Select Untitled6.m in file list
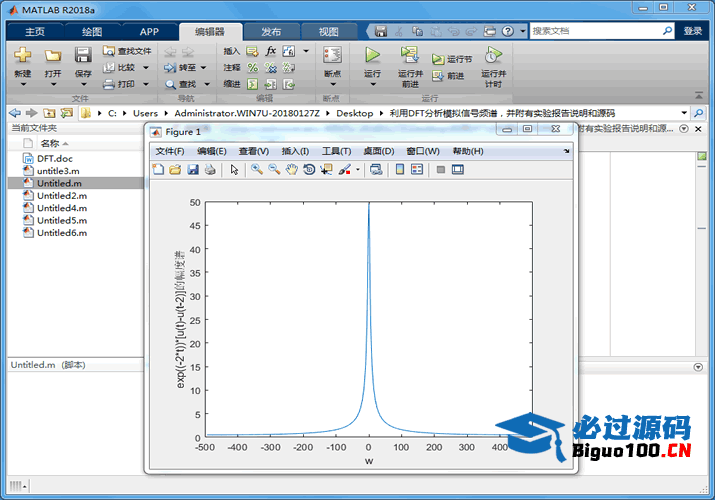715x500 pixels. (x=62, y=233)
